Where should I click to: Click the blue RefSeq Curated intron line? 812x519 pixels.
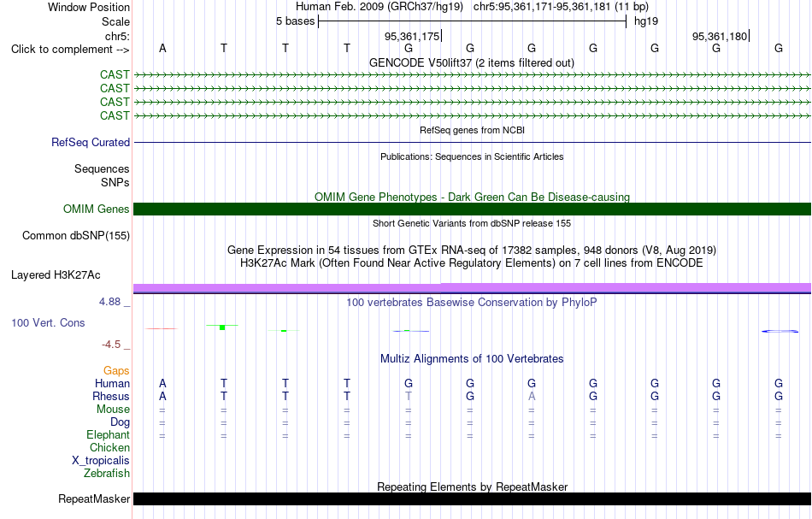472,142
